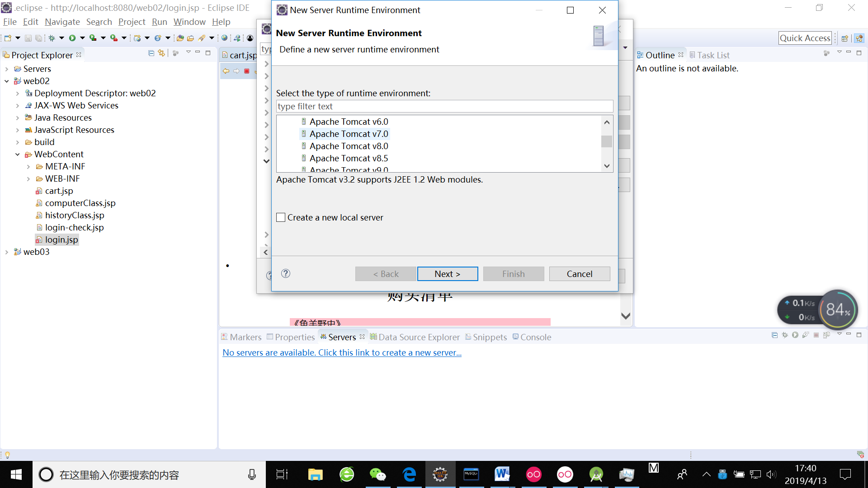The image size is (868, 488).
Task: Open WeChat from the taskbar
Action: point(377,474)
